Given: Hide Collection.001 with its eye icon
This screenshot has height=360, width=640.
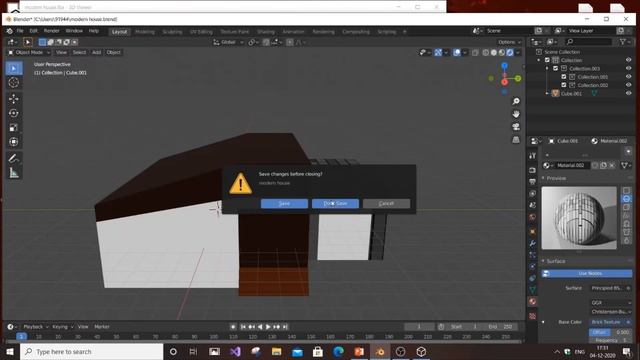Looking at the screenshot, I should coord(629,77).
